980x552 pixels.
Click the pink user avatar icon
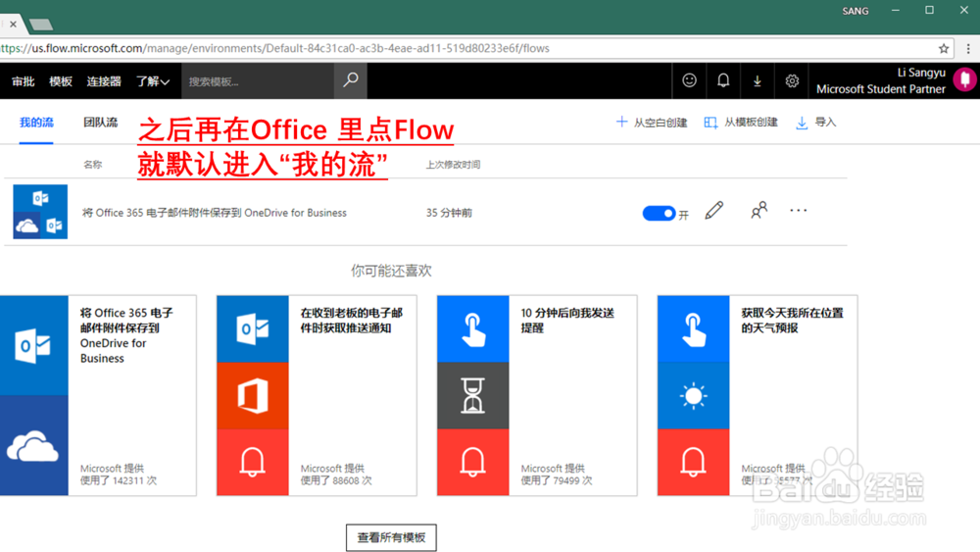(x=965, y=80)
